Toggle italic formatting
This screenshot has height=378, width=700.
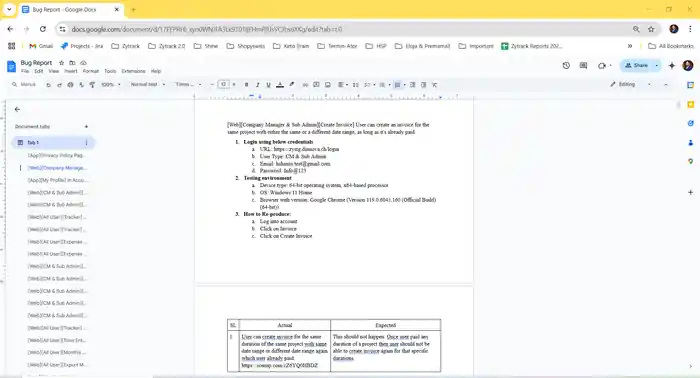pyautogui.click(x=257, y=85)
